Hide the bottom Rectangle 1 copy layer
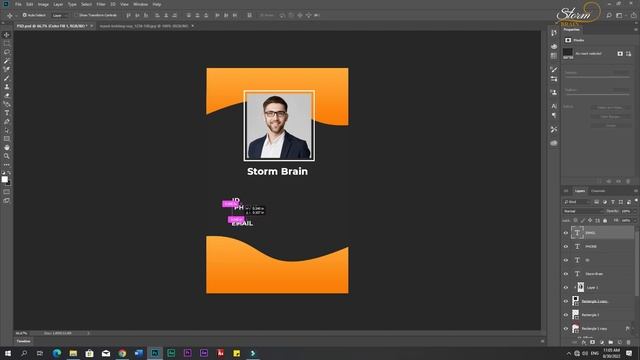The width and height of the screenshot is (640, 360). click(x=566, y=329)
